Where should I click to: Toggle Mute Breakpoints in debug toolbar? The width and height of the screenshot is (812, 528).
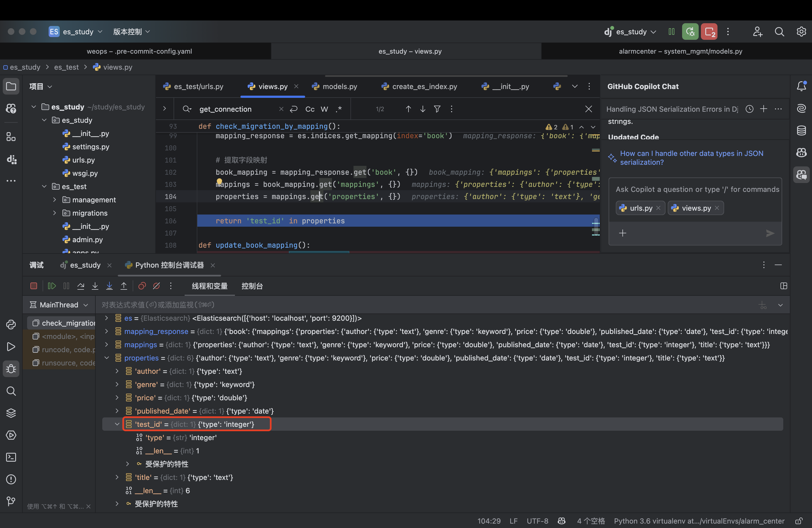pos(157,286)
